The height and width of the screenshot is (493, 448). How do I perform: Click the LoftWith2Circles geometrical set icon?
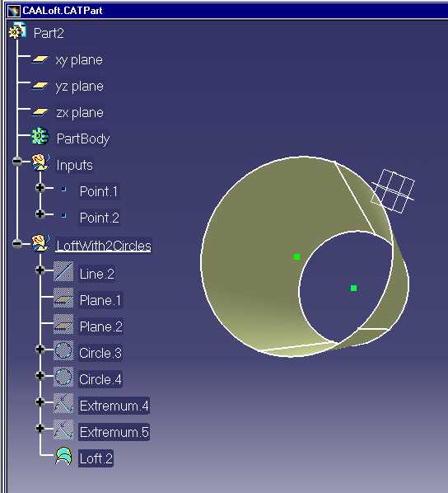point(40,242)
